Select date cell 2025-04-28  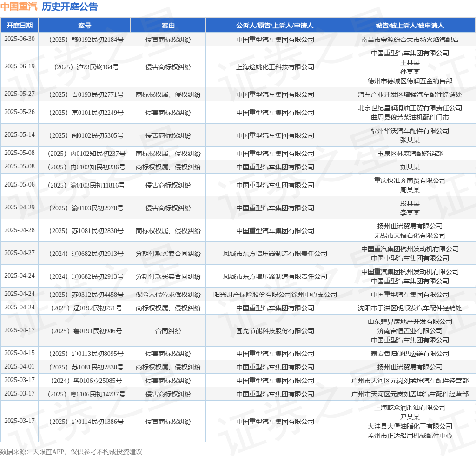click(20, 230)
